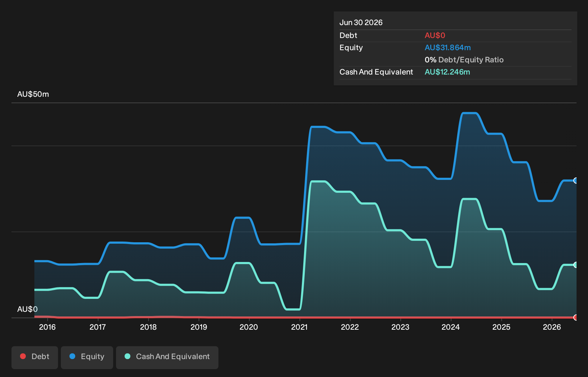Click the 2022 x-axis label
This screenshot has height=377, width=588.
(x=350, y=327)
